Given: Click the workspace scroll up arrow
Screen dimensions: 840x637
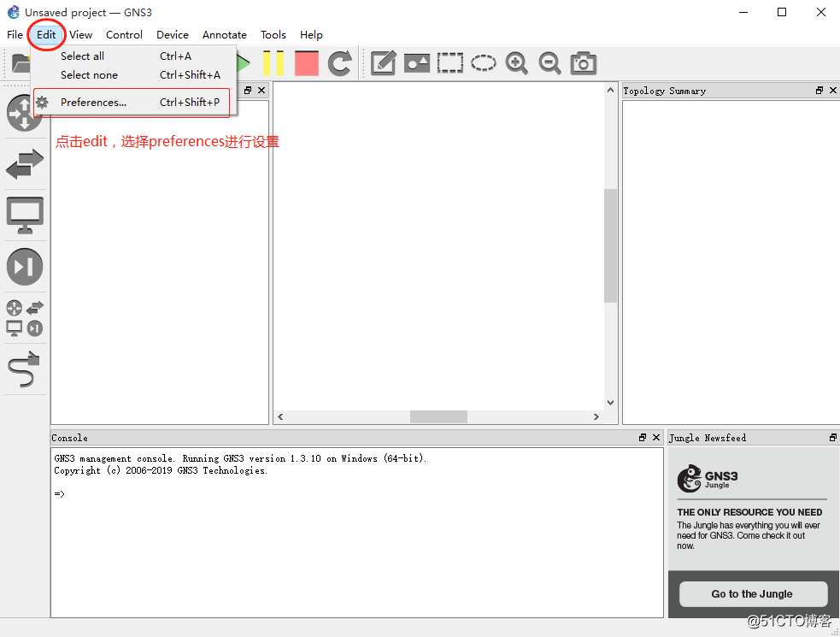Looking at the screenshot, I should pyautogui.click(x=610, y=90).
